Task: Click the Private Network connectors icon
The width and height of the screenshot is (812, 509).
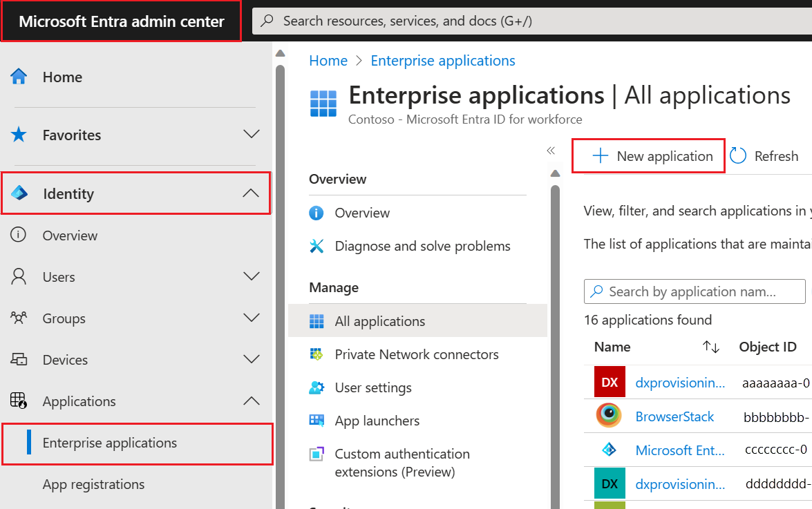Action: (x=317, y=354)
